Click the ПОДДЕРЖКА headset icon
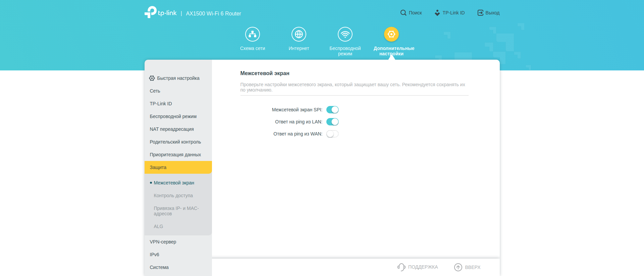The width and height of the screenshot is (644, 276). (x=401, y=267)
